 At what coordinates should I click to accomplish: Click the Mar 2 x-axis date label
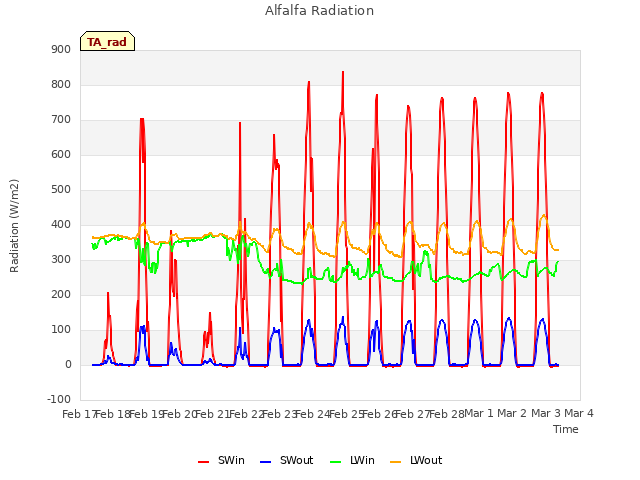click(x=512, y=413)
